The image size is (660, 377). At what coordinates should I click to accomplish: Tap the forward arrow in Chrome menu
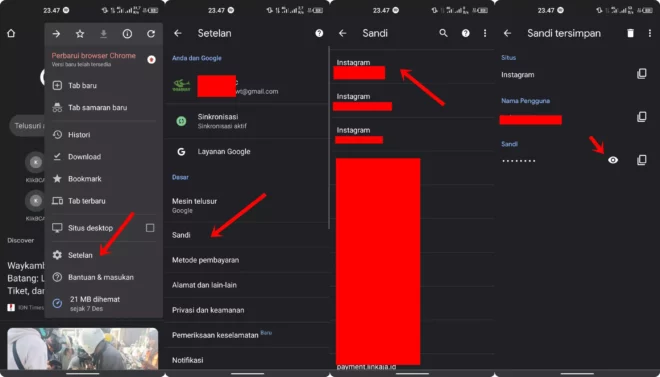(56, 34)
